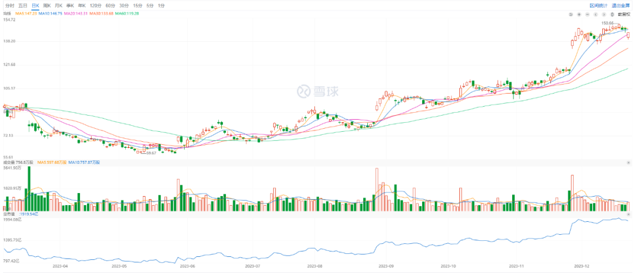Image resolution: width=644 pixels, height=273 pixels.
Task: Switch to the 月K period
Action: (58, 5)
